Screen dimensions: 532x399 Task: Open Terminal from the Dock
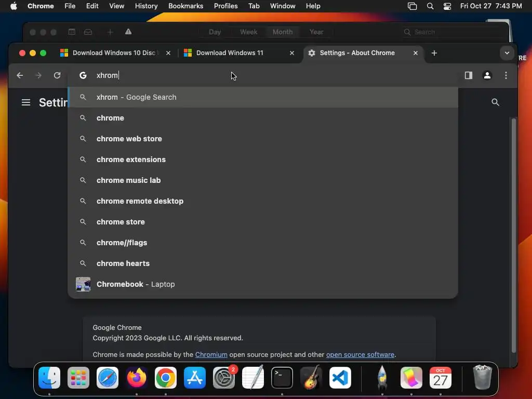(x=282, y=378)
